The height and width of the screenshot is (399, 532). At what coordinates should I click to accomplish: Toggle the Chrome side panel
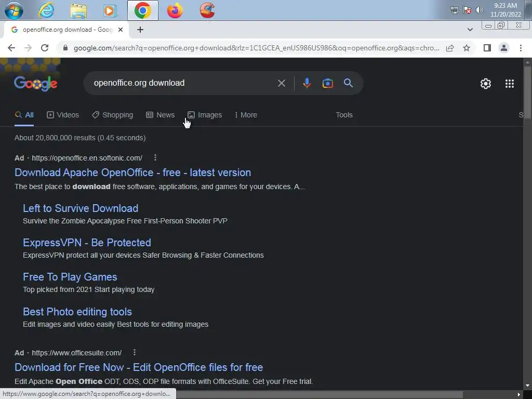pos(487,48)
